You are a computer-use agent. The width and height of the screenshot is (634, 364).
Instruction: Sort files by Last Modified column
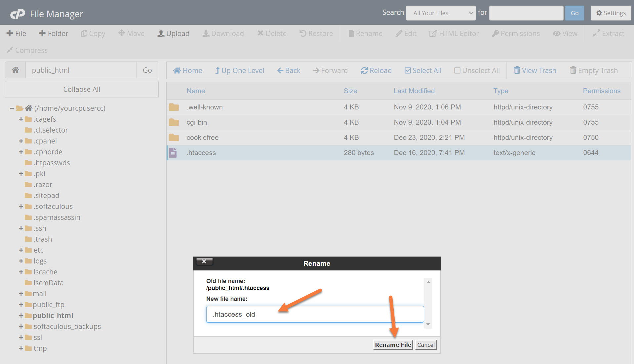click(x=414, y=91)
